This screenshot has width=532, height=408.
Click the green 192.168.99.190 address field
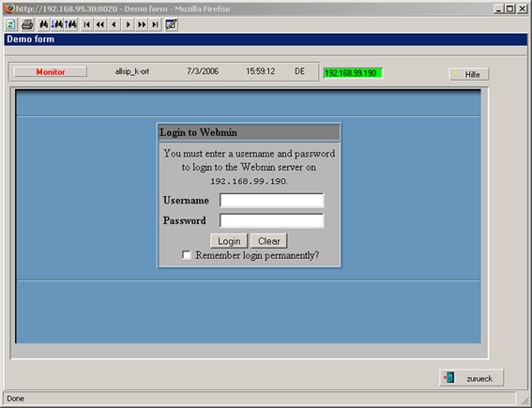point(353,73)
